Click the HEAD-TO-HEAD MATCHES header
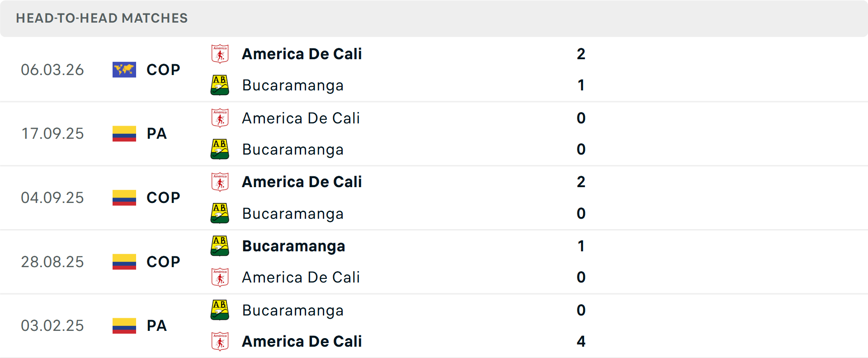This screenshot has width=868, height=358. pyautogui.click(x=102, y=18)
